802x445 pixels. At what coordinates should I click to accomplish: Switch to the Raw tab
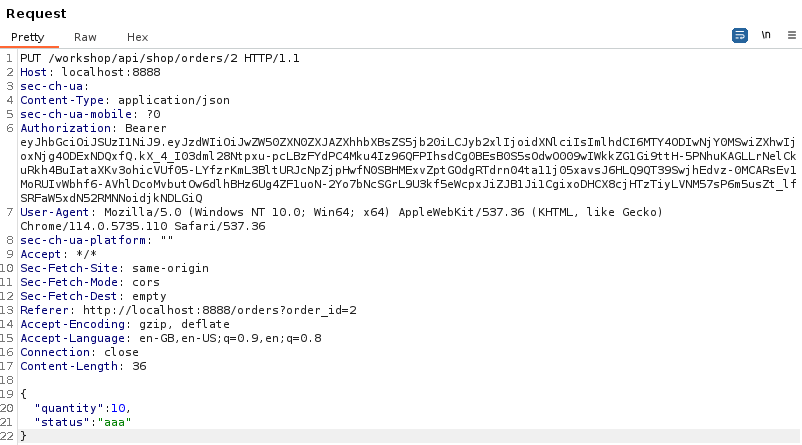pyautogui.click(x=85, y=37)
